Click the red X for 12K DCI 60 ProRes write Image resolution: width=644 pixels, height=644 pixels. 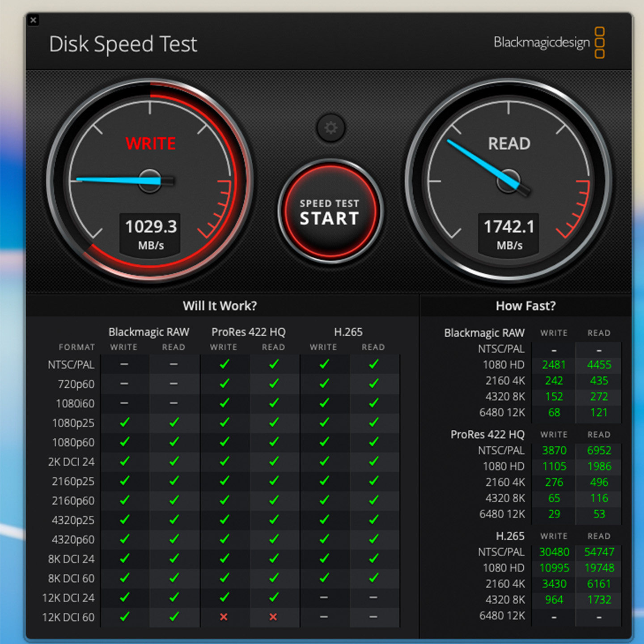[225, 617]
